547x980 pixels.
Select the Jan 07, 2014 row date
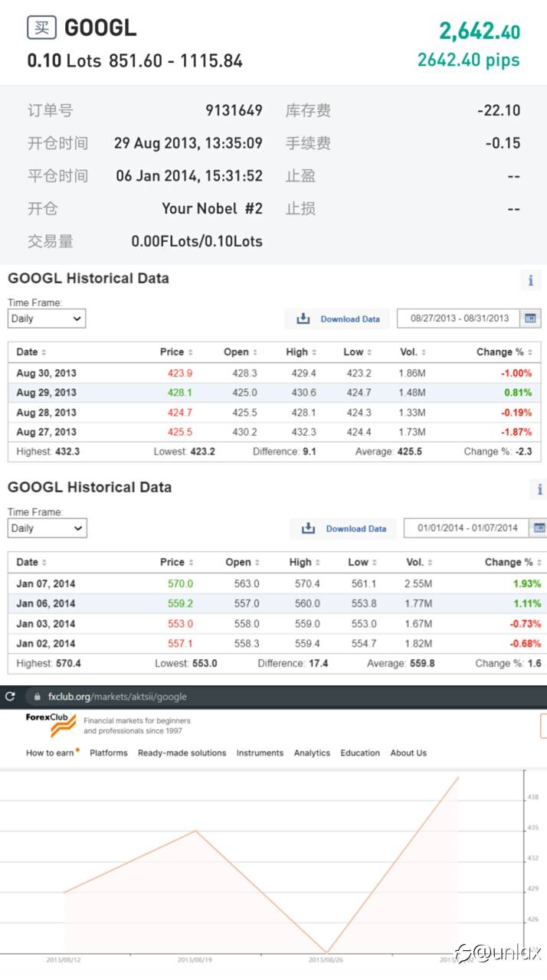point(46,583)
